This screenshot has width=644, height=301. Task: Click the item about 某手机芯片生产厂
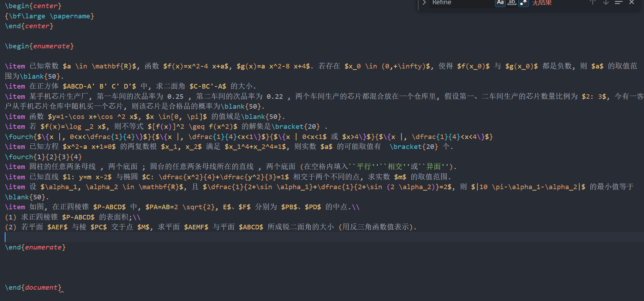click(324, 102)
